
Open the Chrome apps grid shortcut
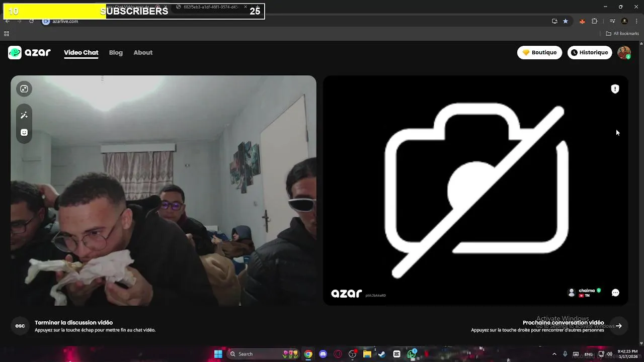(7, 34)
